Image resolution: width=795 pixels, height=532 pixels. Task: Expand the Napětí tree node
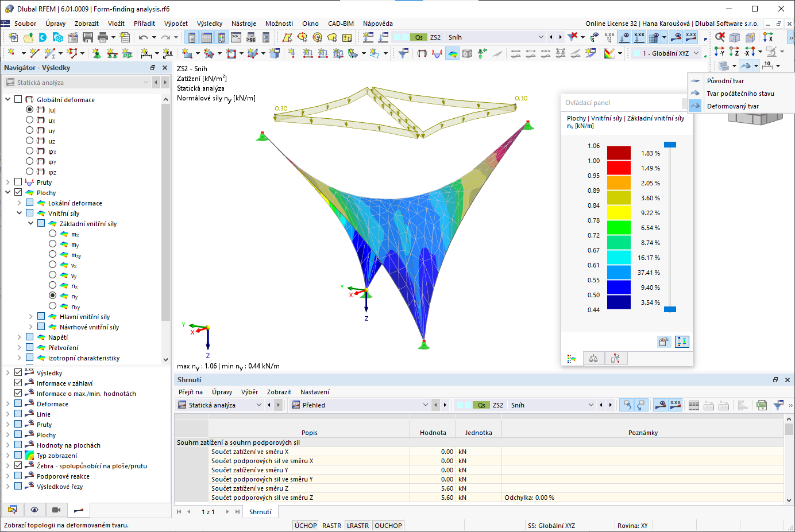click(20, 337)
